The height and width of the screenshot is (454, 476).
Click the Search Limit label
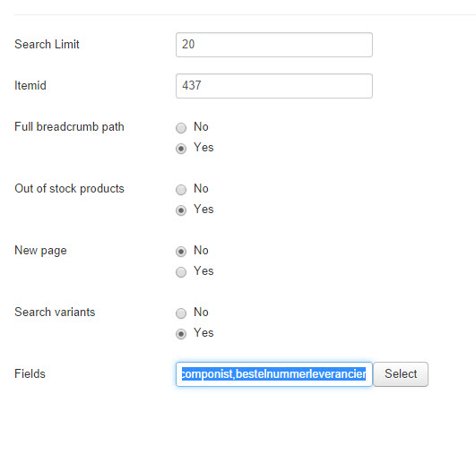[x=47, y=44]
